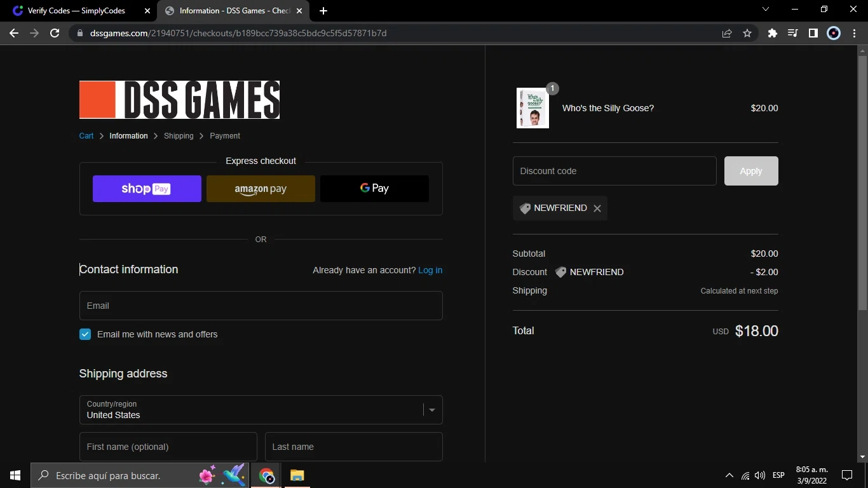The image size is (868, 488).
Task: Go back to Cart breadcrumb link
Action: pyautogui.click(x=86, y=136)
